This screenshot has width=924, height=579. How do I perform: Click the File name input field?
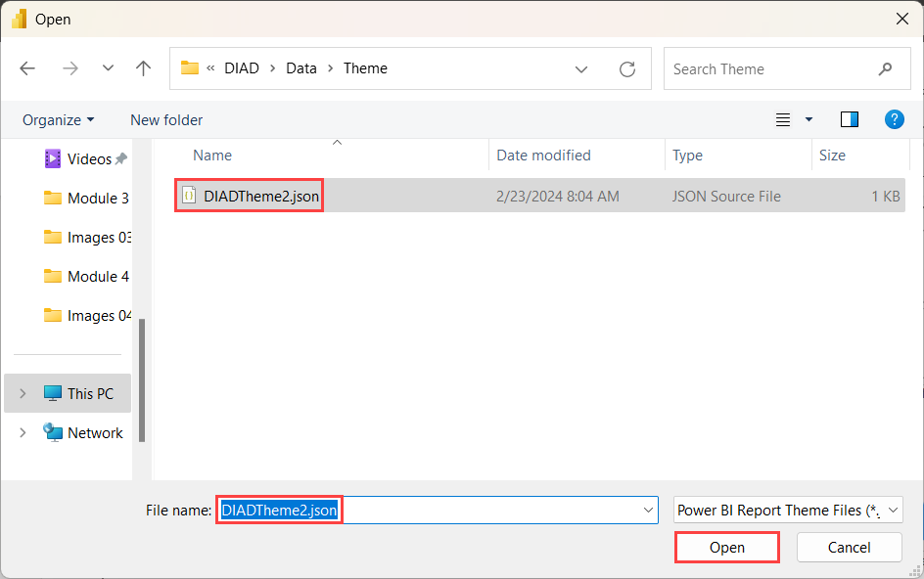431,510
